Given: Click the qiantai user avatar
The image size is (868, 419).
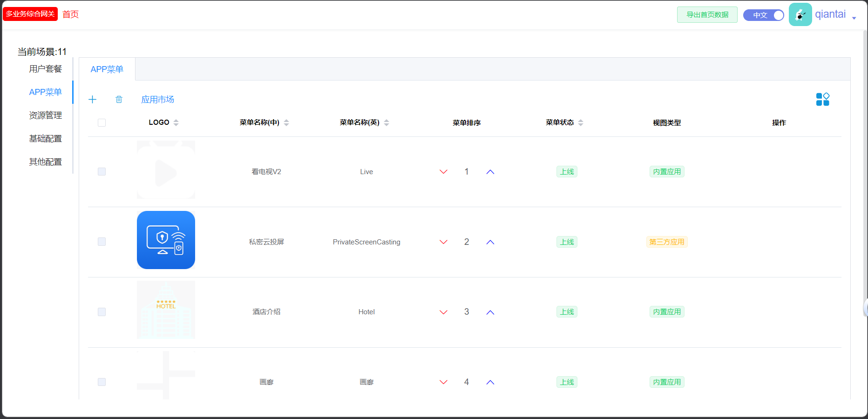Looking at the screenshot, I should point(800,15).
